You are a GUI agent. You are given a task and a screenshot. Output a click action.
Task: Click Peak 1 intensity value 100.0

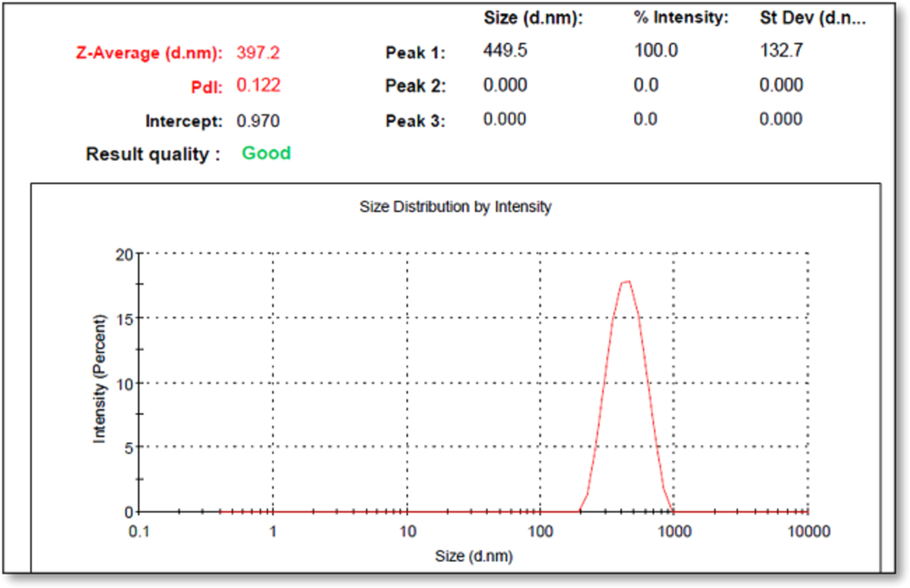pyautogui.click(x=656, y=51)
